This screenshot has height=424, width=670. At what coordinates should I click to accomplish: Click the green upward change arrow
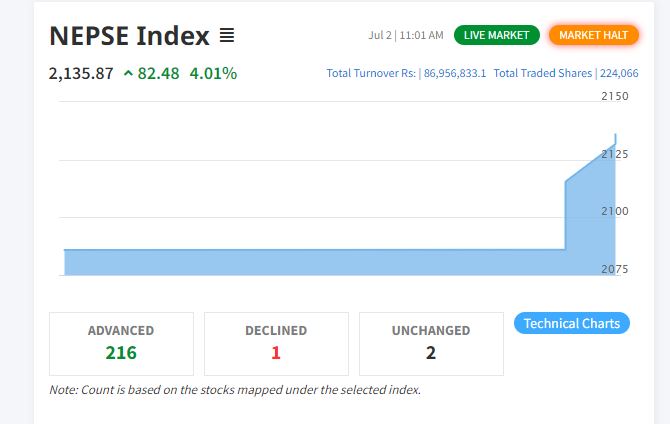tap(128, 74)
